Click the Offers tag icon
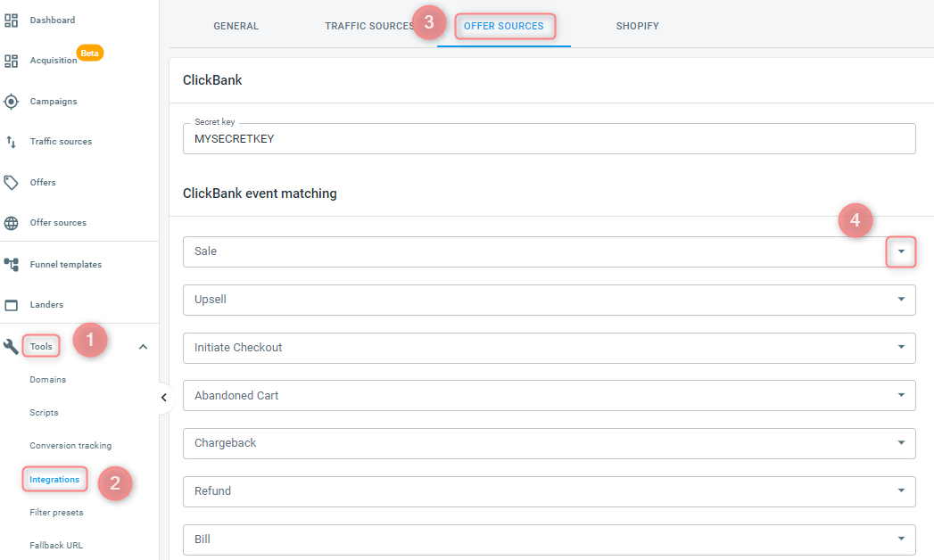Image resolution: width=934 pixels, height=560 pixels. click(11, 182)
